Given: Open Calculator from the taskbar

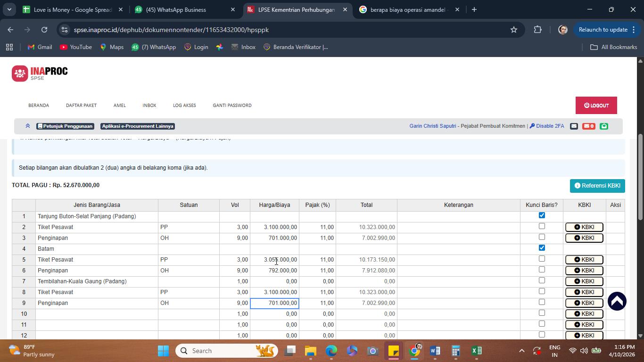Looking at the screenshot, I should 455,351.
